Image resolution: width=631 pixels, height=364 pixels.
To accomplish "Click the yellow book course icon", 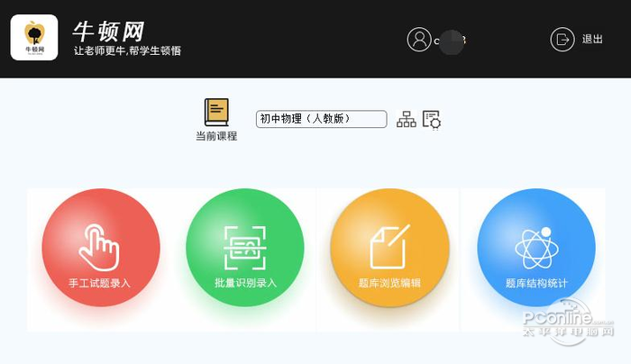I will click(x=216, y=113).
